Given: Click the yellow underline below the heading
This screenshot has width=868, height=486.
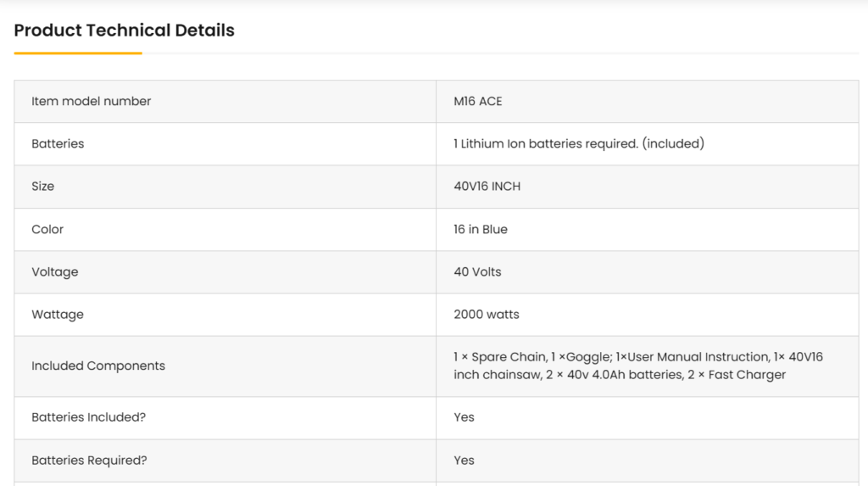Looking at the screenshot, I should [78, 53].
